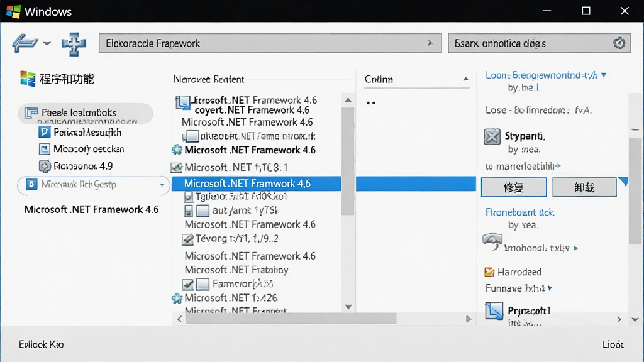Click the icon beside Peritsal Aesutifch
Screen dimensions: 644x362
click(x=45, y=132)
